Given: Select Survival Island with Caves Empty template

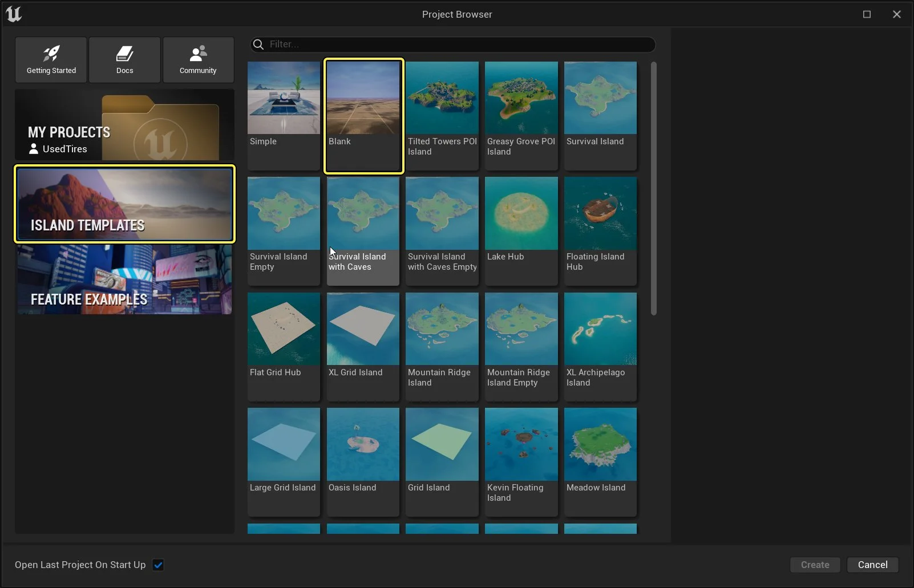Looking at the screenshot, I should 442,231.
